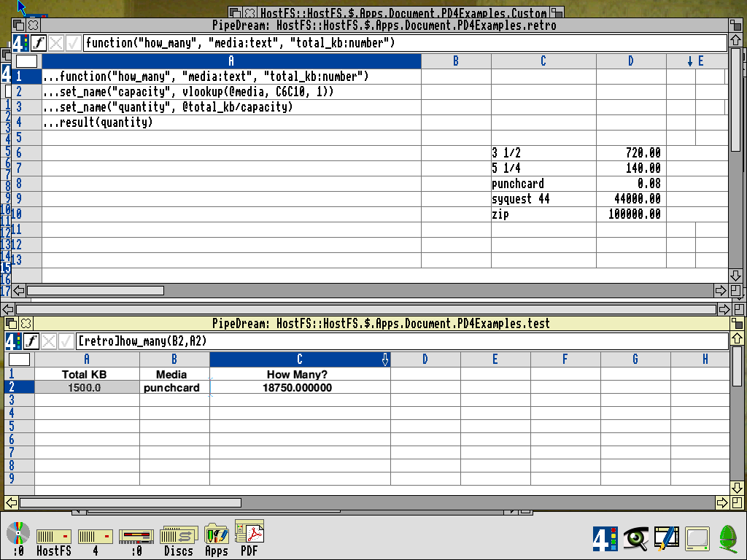Open the floppy drive :0 icon
The width and height of the screenshot is (747, 560).
coord(136,542)
